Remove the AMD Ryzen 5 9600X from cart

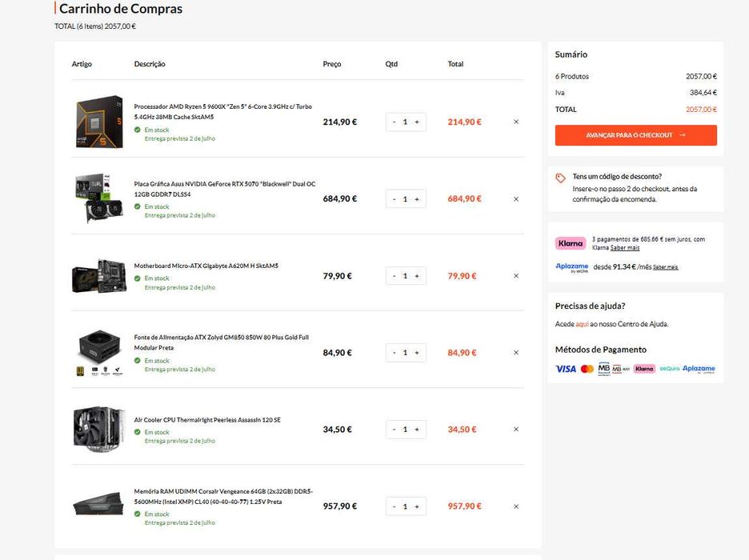(516, 122)
